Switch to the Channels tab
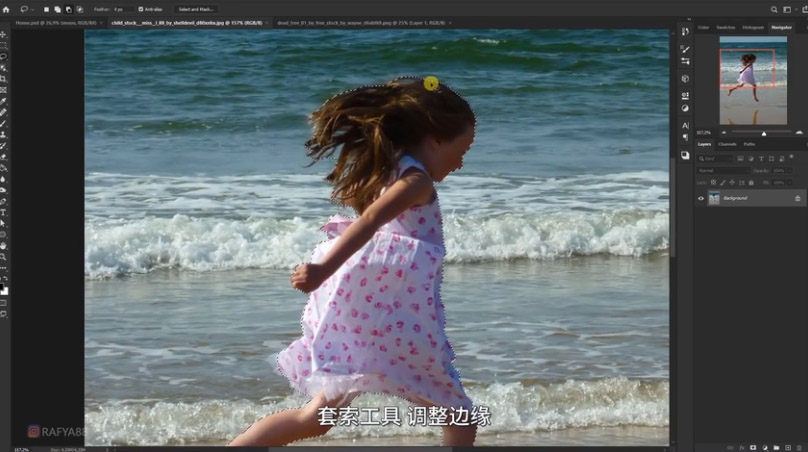808x452 pixels. [727, 144]
